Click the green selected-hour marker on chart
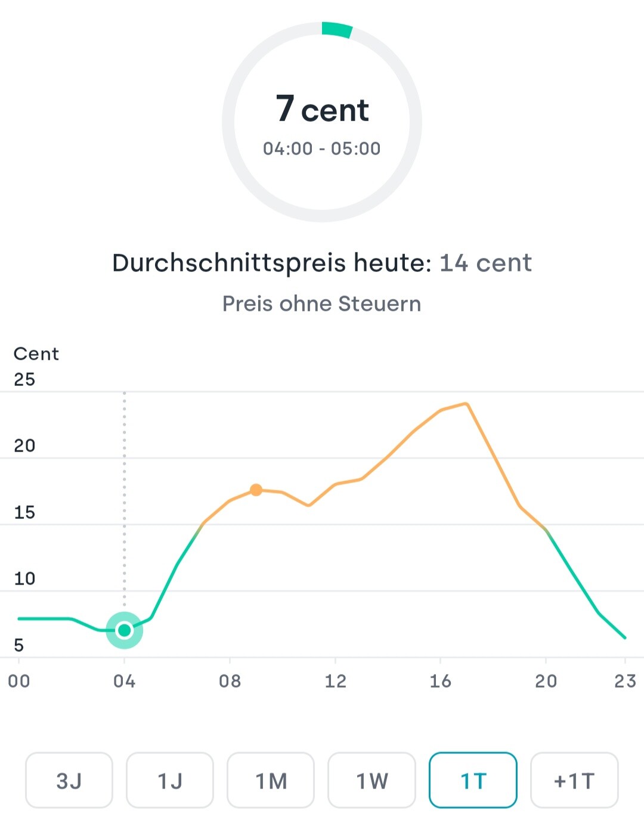Image resolution: width=644 pixels, height=835 pixels. (124, 630)
